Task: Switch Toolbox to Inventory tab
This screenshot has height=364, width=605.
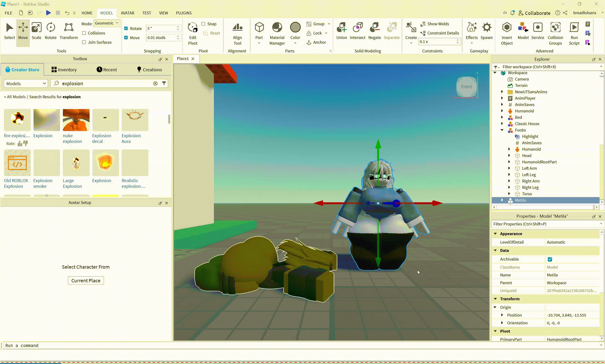Action: pos(64,70)
